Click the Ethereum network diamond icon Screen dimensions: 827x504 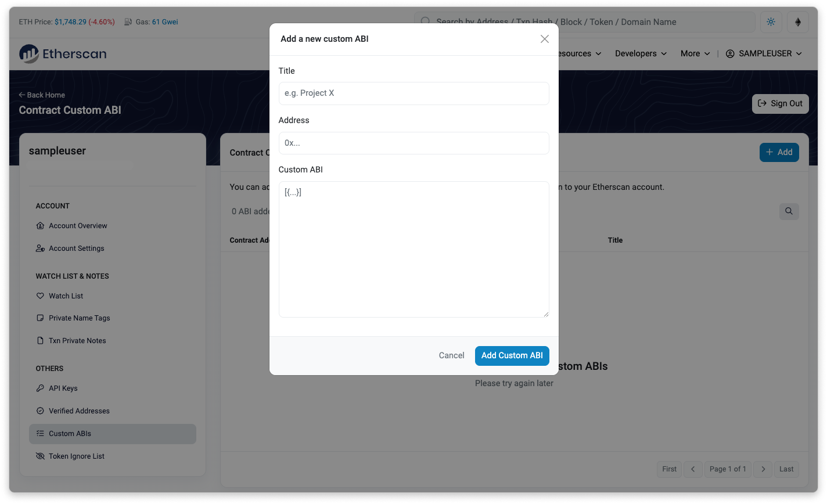797,22
